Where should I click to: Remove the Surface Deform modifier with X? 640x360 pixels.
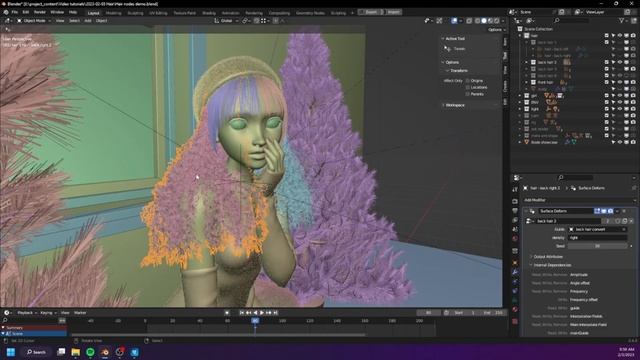click(x=624, y=211)
